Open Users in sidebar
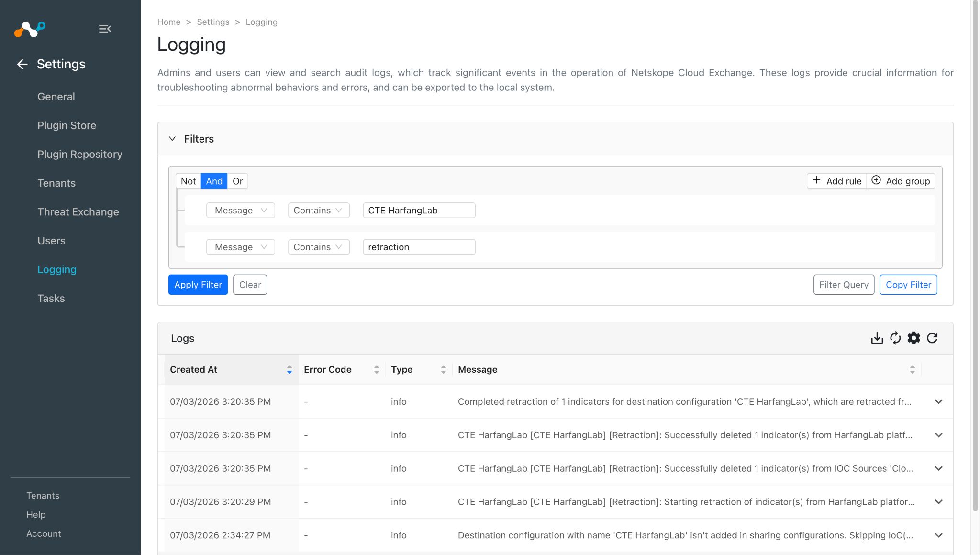The width and height of the screenshot is (980, 555). point(51,241)
